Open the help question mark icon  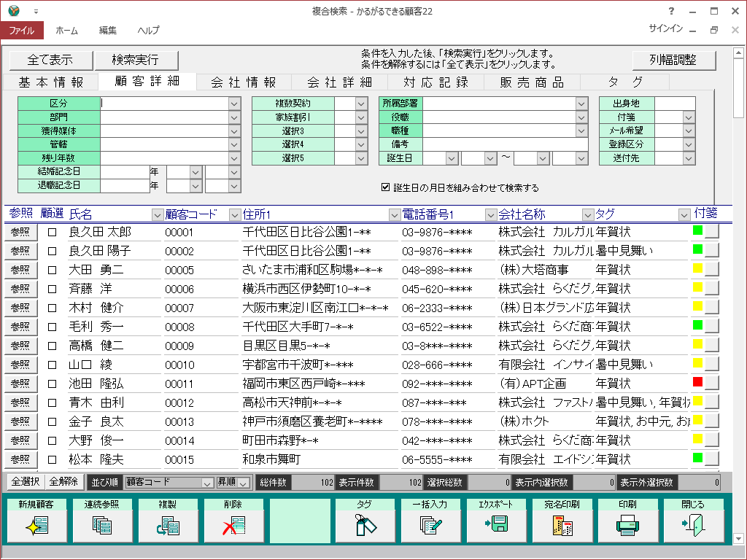[x=671, y=11]
